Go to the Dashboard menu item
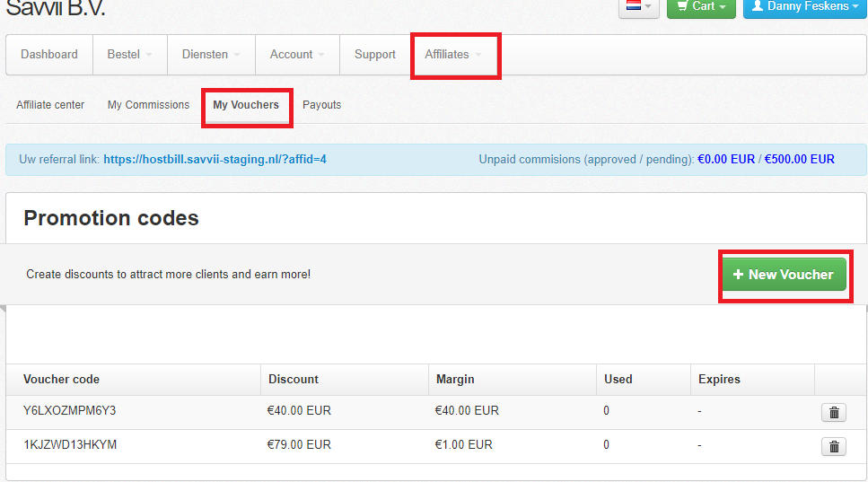The image size is (868, 482). pos(49,54)
